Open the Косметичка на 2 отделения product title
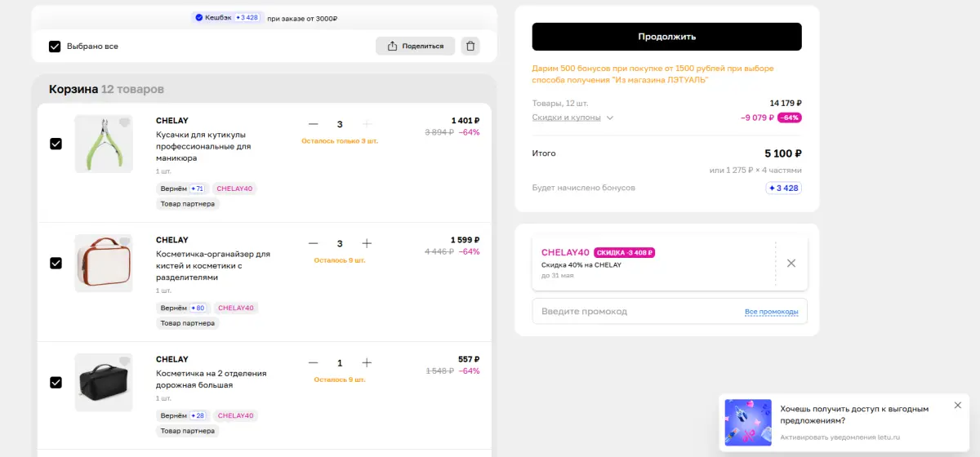Image resolution: width=980 pixels, height=457 pixels. (212, 379)
